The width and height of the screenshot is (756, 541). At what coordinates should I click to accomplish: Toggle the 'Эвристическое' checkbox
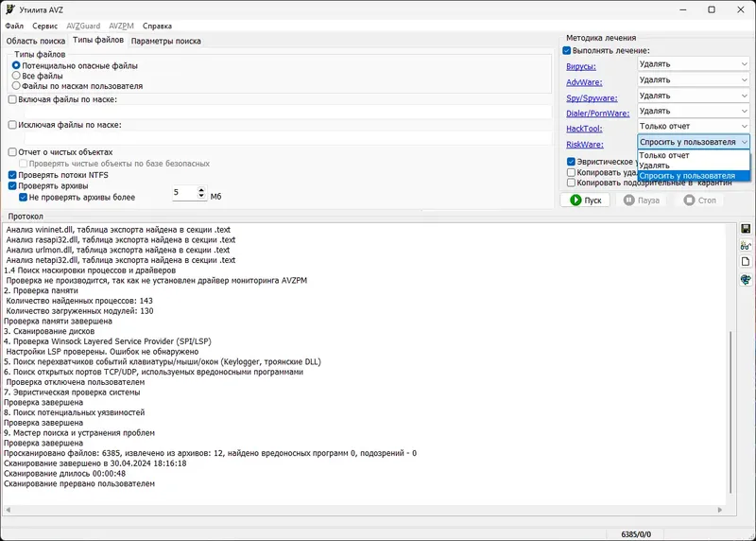pyautogui.click(x=572, y=162)
